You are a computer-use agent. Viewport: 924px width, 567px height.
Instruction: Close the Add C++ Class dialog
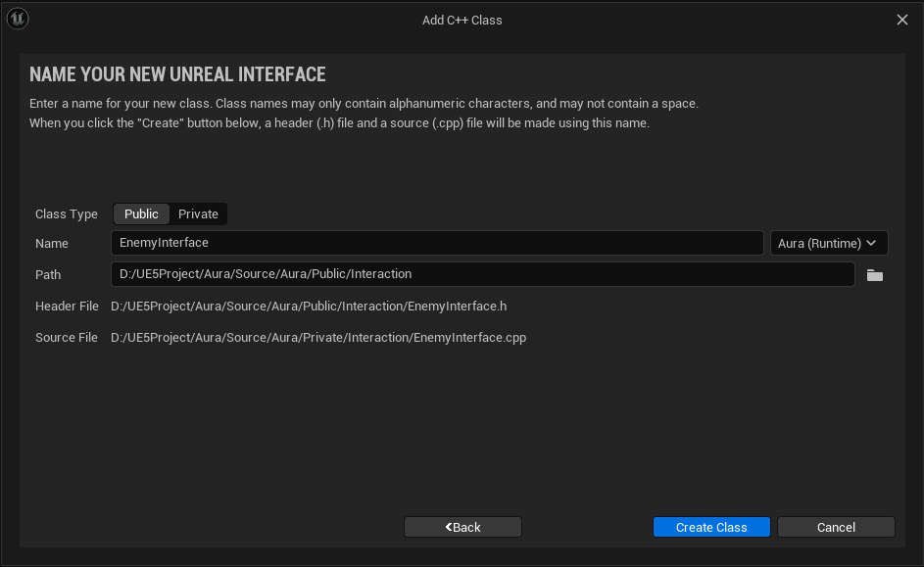[902, 20]
